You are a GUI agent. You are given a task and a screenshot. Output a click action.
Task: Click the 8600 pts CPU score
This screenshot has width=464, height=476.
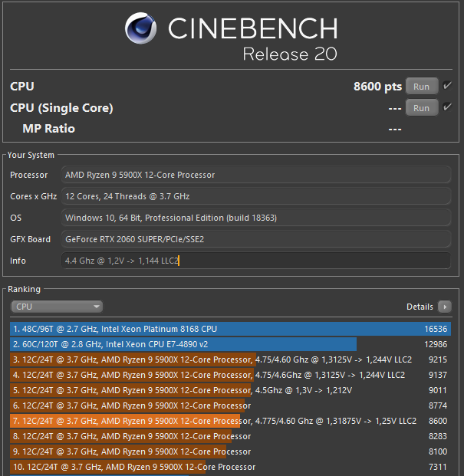(377, 87)
